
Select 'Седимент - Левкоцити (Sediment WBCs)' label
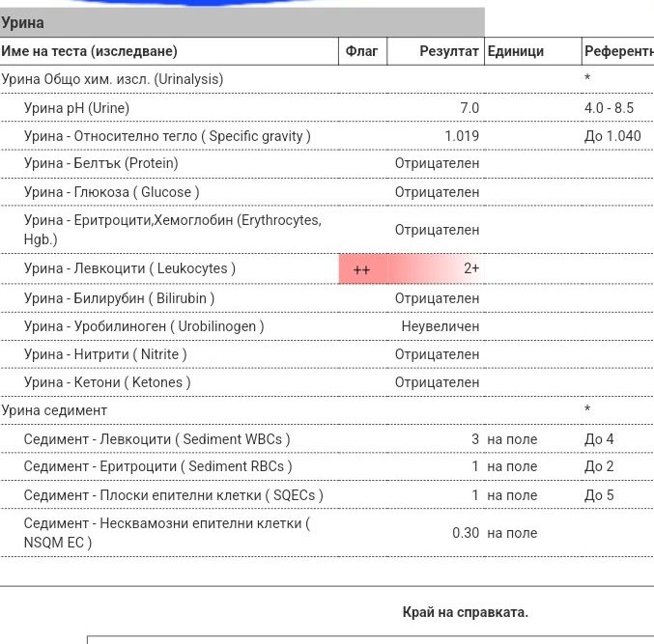click(156, 439)
